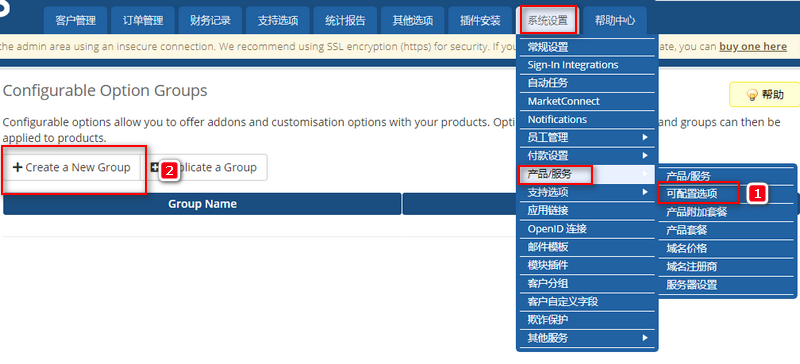Image resolution: width=800 pixels, height=364 pixels.
Task: Open the 系统设置 tab
Action: [x=547, y=21]
